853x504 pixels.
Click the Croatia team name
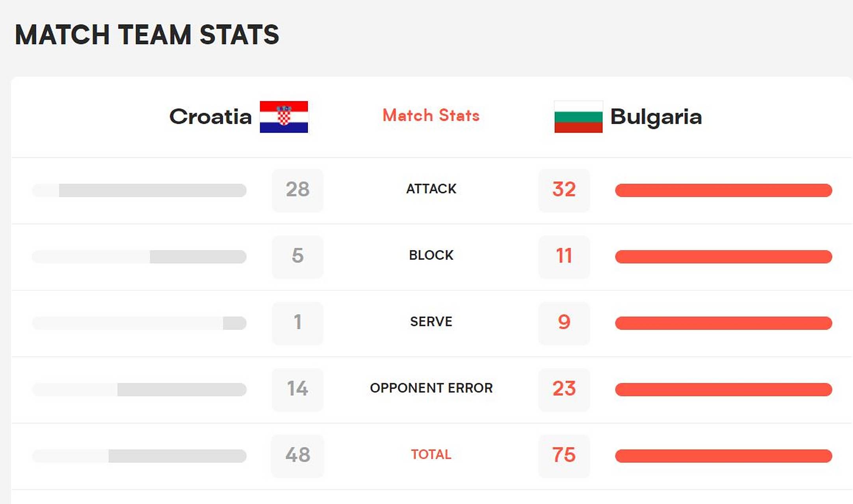pos(210,117)
